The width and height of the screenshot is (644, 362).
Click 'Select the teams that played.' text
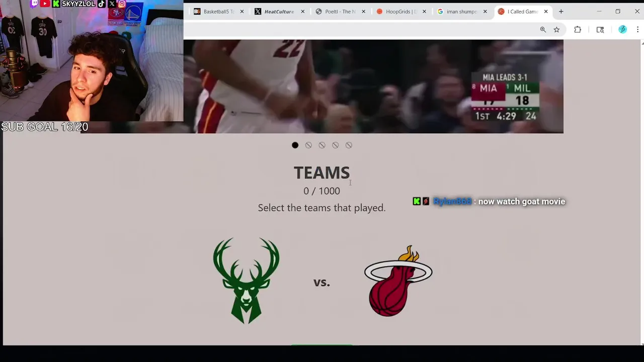click(321, 208)
